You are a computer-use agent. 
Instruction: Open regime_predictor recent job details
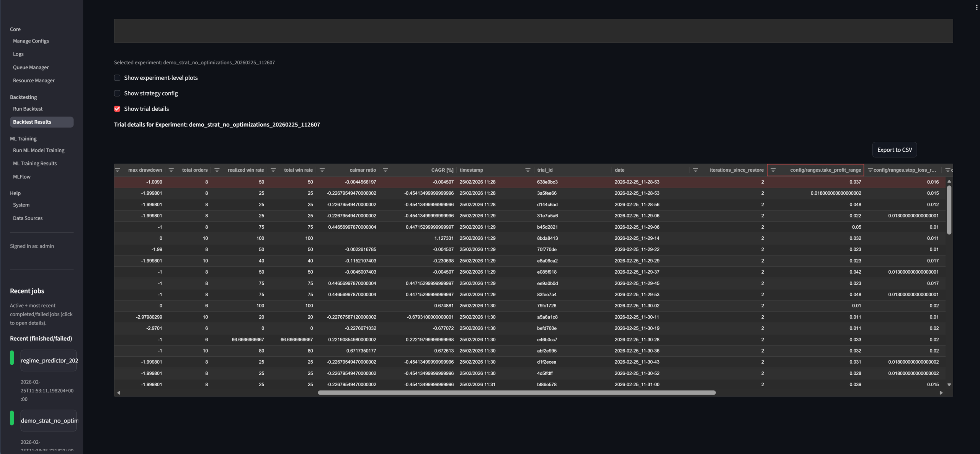click(49, 361)
